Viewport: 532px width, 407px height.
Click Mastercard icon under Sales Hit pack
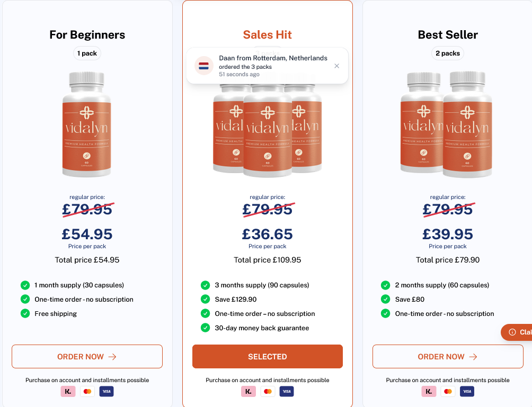click(x=268, y=392)
